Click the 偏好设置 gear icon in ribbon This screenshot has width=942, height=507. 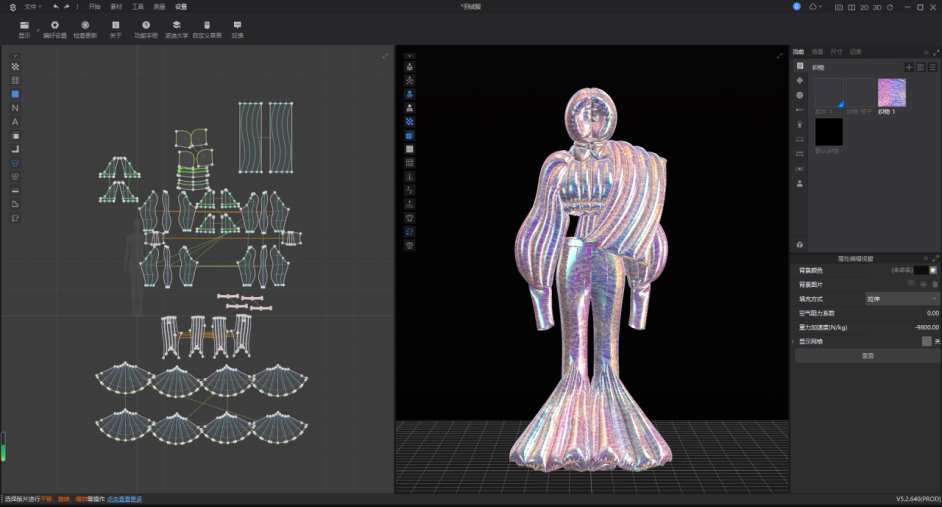click(54, 25)
